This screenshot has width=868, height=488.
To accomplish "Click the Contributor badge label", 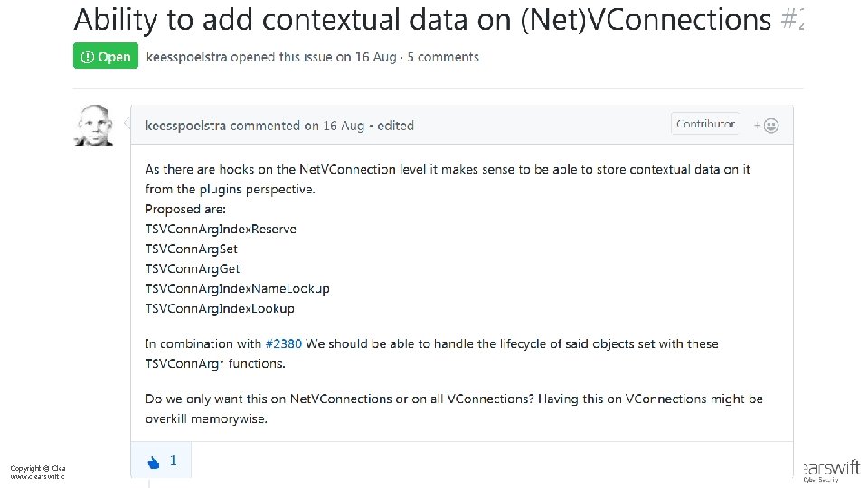I will [x=705, y=125].
